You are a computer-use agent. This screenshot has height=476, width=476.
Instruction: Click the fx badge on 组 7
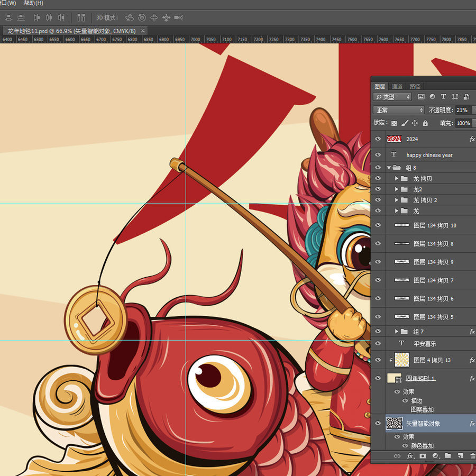point(472,332)
